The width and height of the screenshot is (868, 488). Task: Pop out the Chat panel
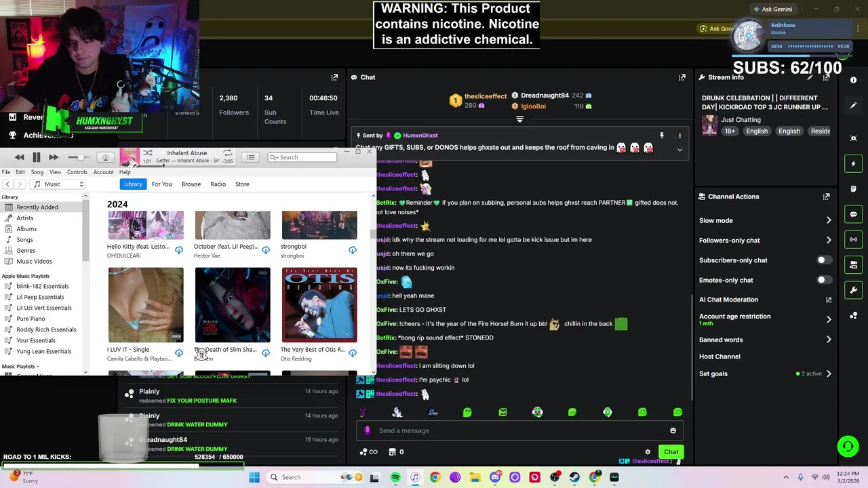pos(682,77)
